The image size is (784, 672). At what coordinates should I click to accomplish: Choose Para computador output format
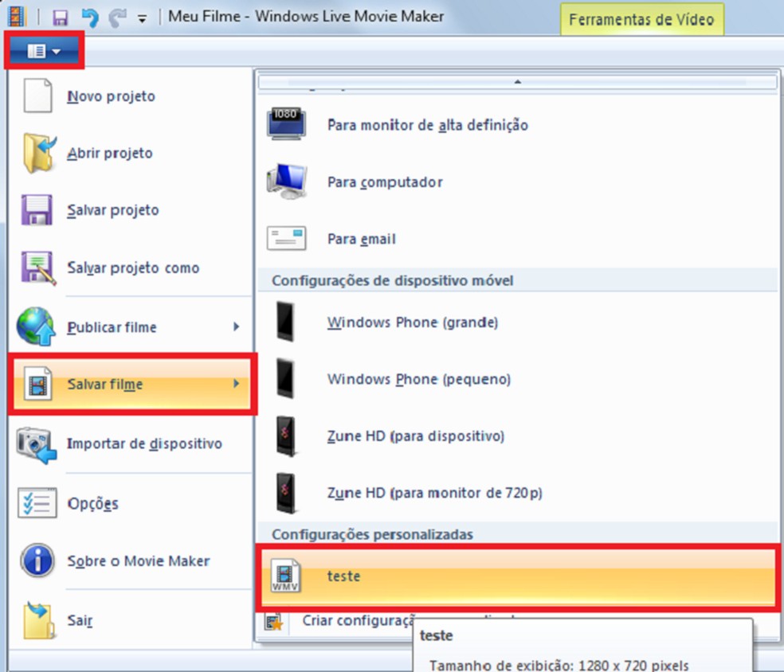point(385,182)
